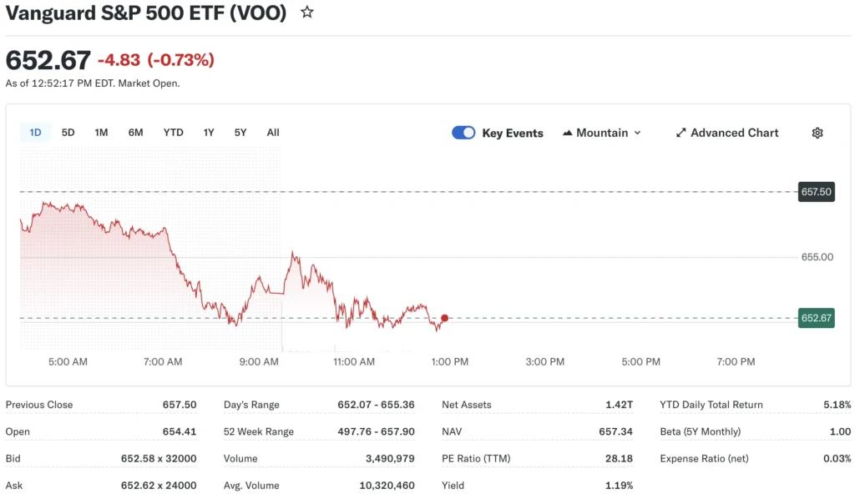The image size is (855, 504).
Task: Select the YTD time range tab
Action: (173, 132)
